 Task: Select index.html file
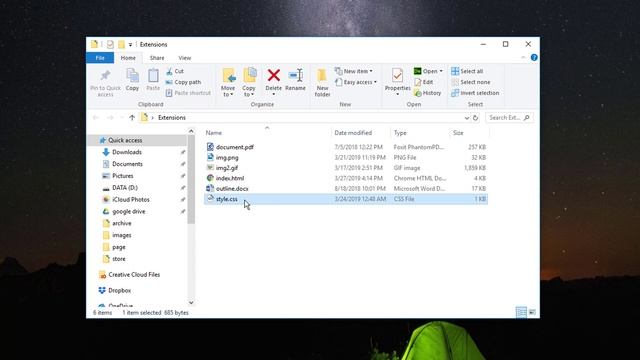coord(346,178)
